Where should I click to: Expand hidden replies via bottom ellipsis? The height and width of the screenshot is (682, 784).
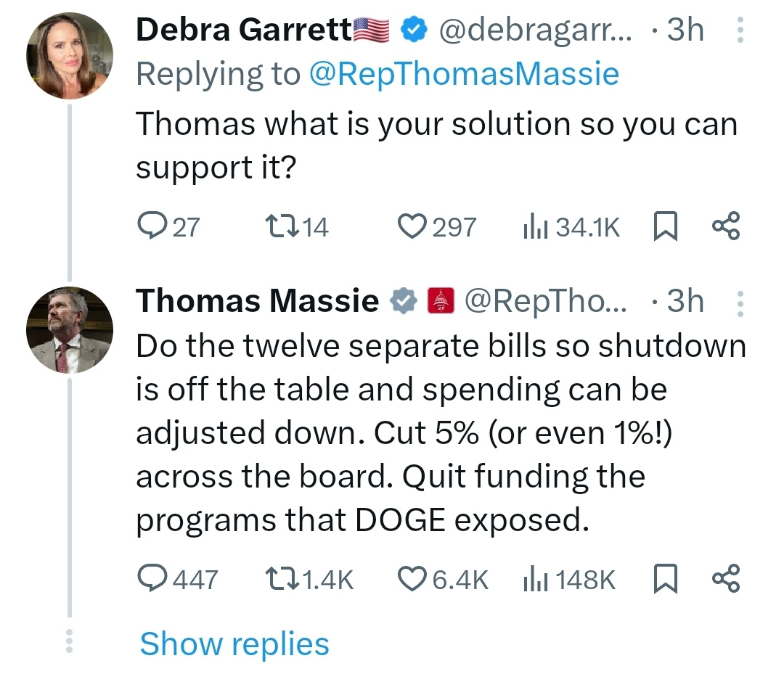click(x=70, y=641)
